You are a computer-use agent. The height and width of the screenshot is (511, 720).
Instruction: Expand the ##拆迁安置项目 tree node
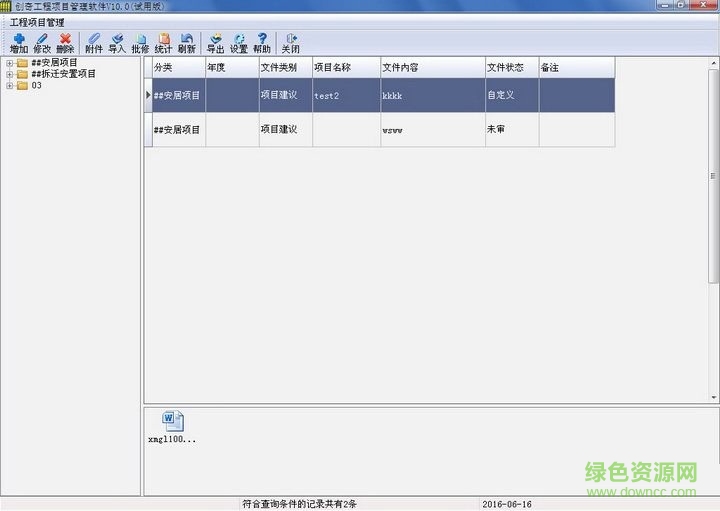(9, 74)
